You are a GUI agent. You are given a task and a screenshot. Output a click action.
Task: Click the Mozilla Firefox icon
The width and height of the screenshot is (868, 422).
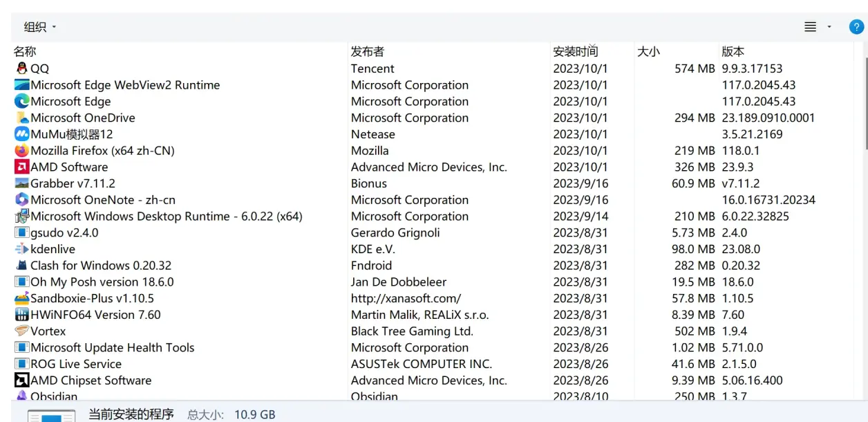tap(21, 150)
